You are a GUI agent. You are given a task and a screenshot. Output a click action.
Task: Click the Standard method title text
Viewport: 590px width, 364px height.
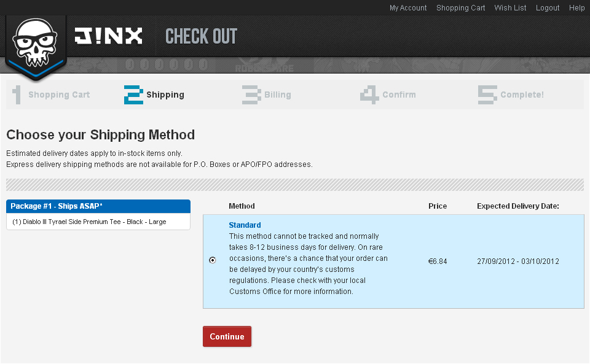[245, 225]
